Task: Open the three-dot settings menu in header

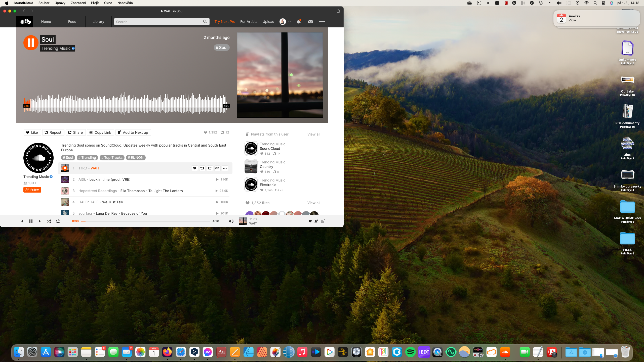Action: [322, 22]
